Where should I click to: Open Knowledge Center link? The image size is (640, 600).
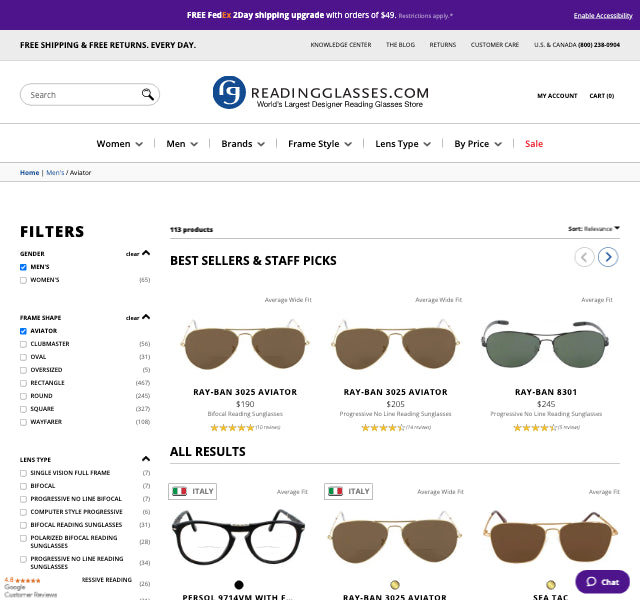(x=341, y=44)
